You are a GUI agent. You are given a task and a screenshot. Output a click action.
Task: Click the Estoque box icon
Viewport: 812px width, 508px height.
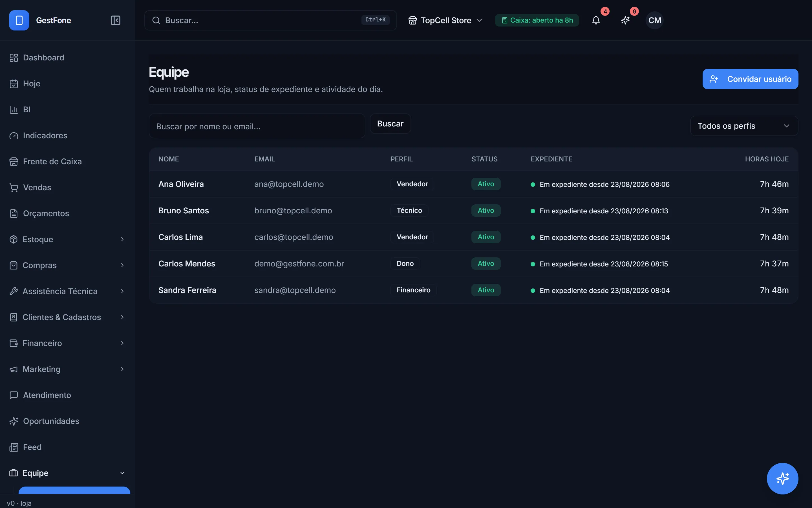coord(14,239)
